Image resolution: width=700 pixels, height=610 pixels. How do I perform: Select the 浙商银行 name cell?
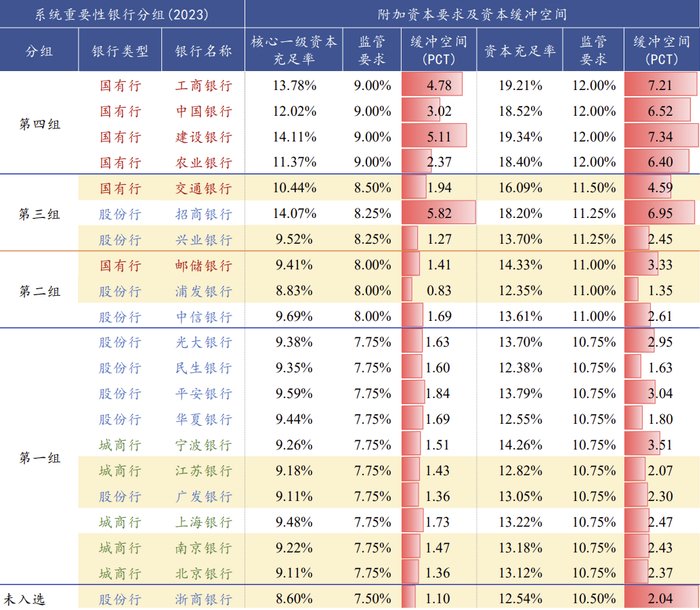coord(204,599)
